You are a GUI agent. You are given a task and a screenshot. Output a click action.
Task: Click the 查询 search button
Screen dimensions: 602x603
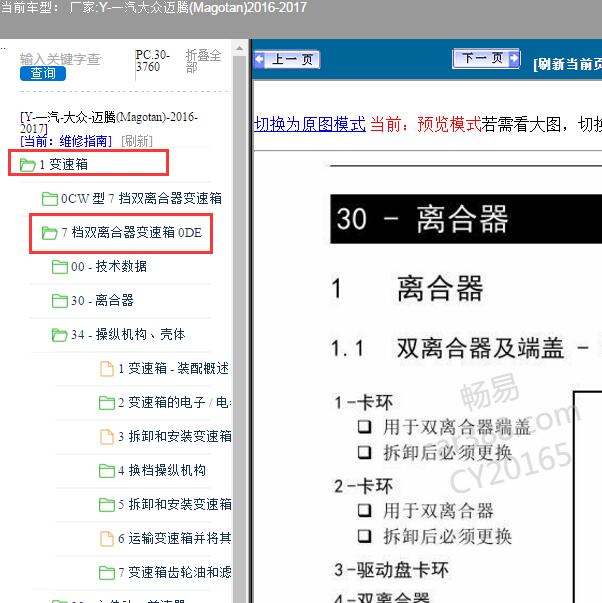coord(43,73)
